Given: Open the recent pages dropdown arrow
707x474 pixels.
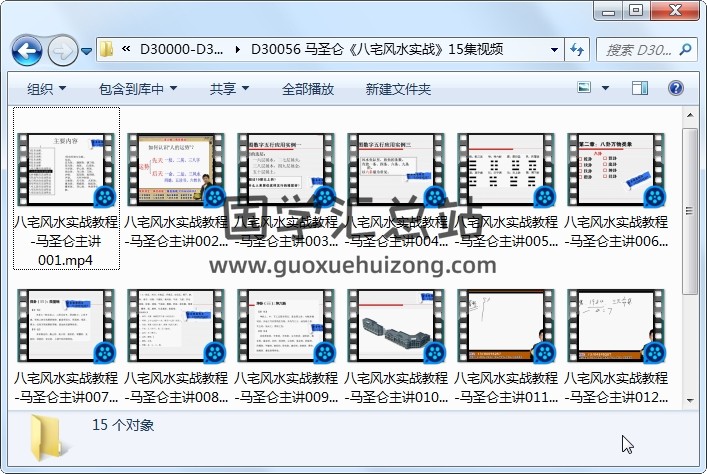Looking at the screenshot, I should pos(86,51).
